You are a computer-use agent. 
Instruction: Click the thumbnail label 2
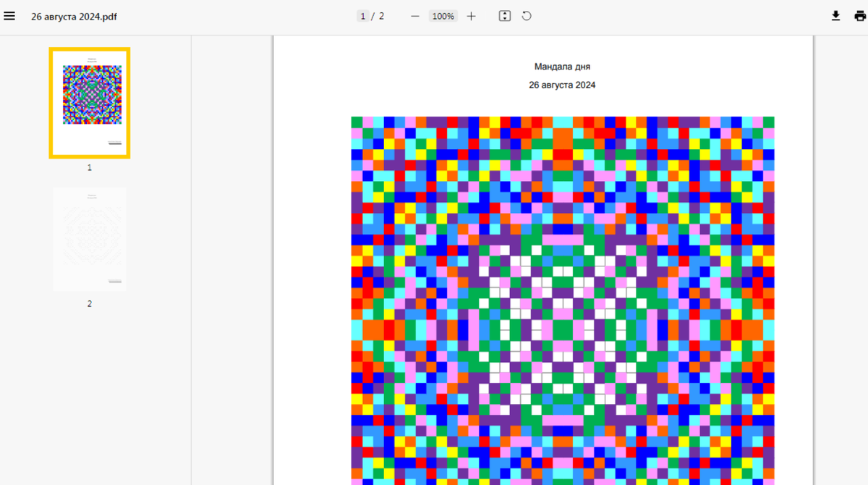coord(90,303)
